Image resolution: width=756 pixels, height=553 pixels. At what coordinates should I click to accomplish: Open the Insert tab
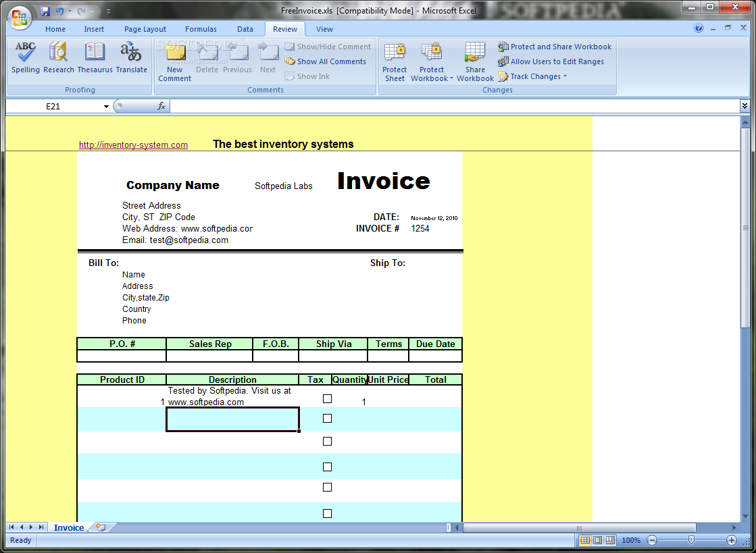click(94, 29)
